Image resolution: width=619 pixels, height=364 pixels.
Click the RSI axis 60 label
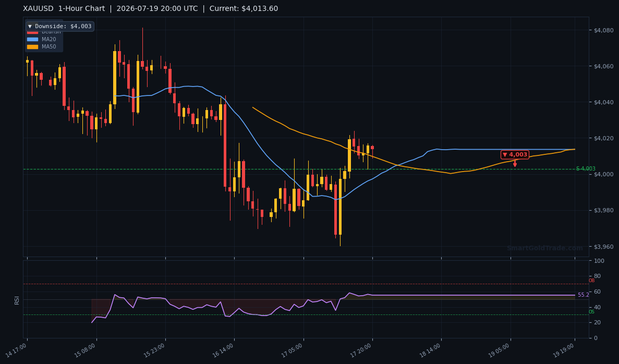pos(597,292)
